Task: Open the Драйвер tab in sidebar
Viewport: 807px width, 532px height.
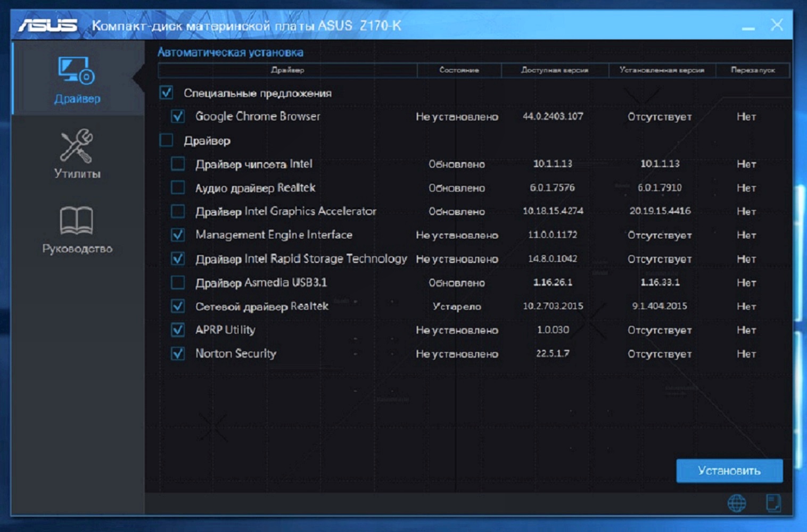Action: (x=77, y=79)
